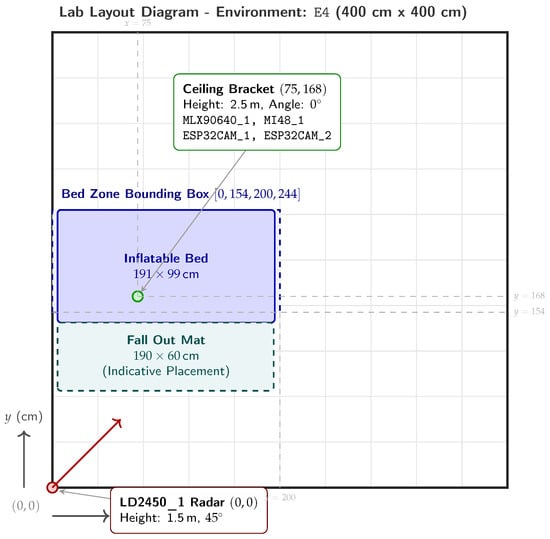The width and height of the screenshot is (550, 539).
Task: Click the green ceiling bracket marker circle
Action: 138,296
